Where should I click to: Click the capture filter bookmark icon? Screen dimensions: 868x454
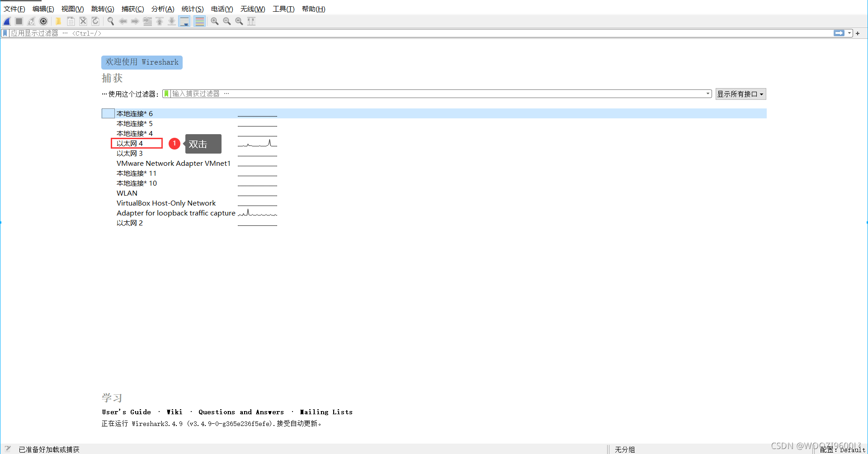[x=166, y=94]
